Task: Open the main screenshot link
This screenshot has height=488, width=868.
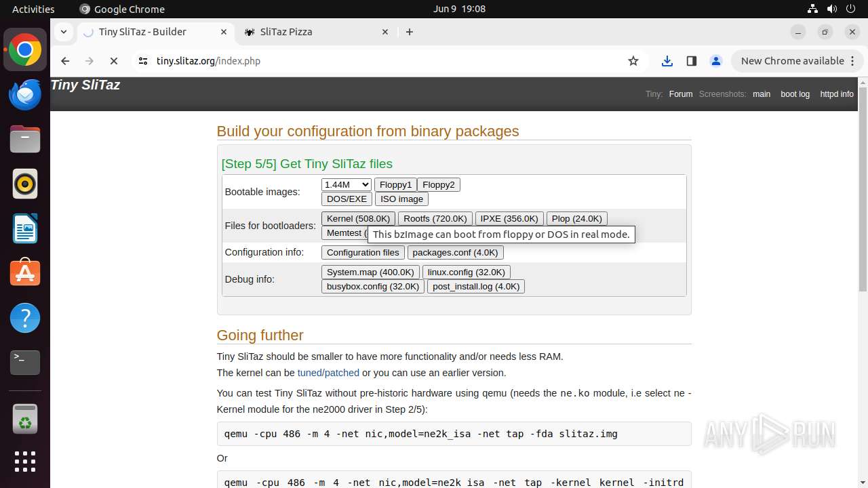Action: tap(762, 94)
